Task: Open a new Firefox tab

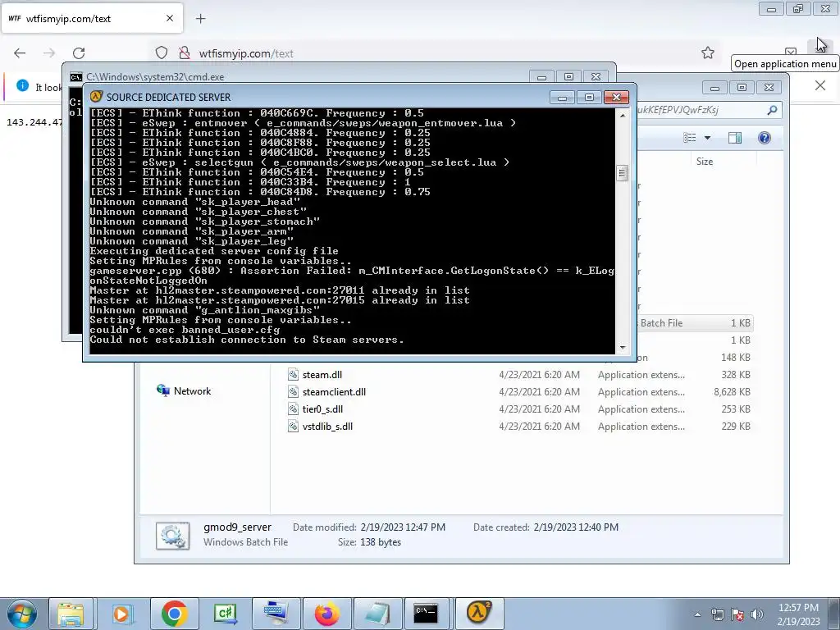Action: [x=200, y=19]
